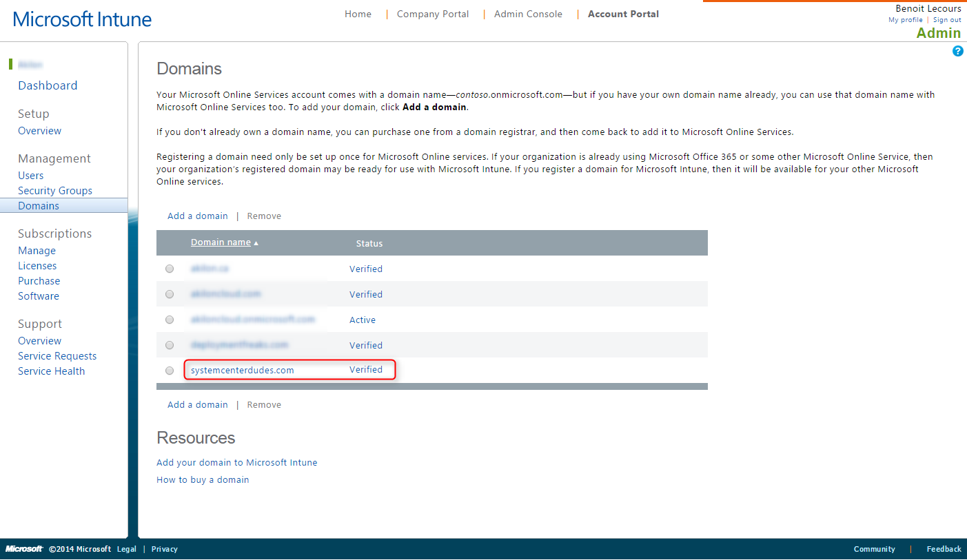The width and height of the screenshot is (967, 560).
Task: Open Add your domain to Microsoft Intune link
Action: coord(237,463)
